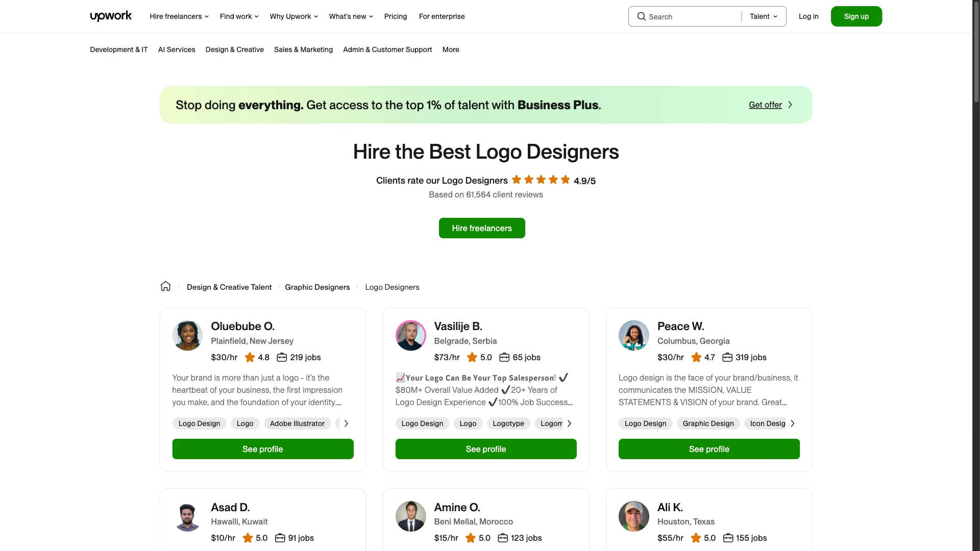Click the briefcase icon beside Peace W.'s 319 jobs
Image resolution: width=980 pixels, height=551 pixels.
[x=727, y=358]
